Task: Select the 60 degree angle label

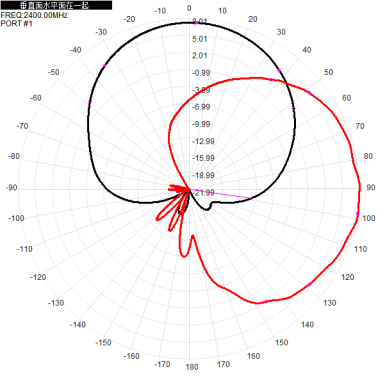Action: point(347,98)
